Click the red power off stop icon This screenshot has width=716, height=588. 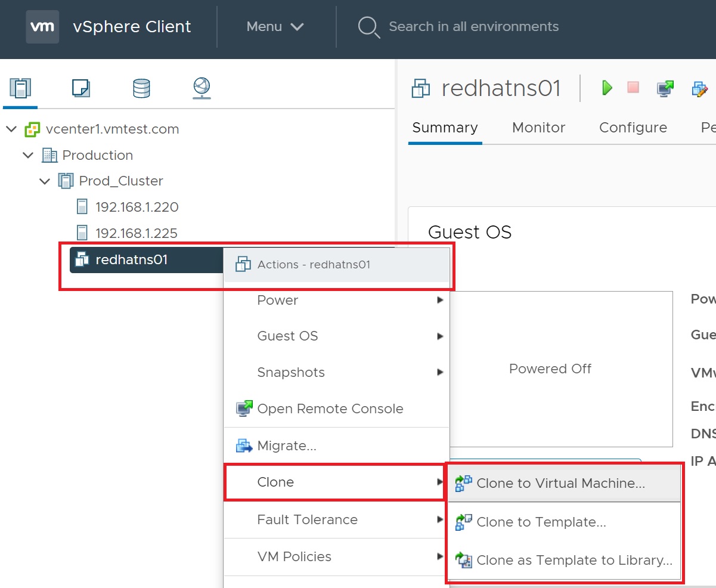click(633, 88)
